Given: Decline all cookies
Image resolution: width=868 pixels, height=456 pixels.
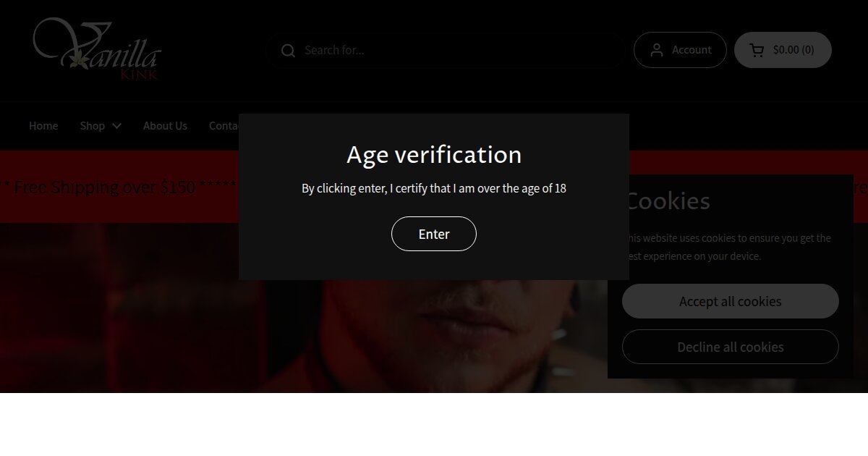Looking at the screenshot, I should point(730,347).
